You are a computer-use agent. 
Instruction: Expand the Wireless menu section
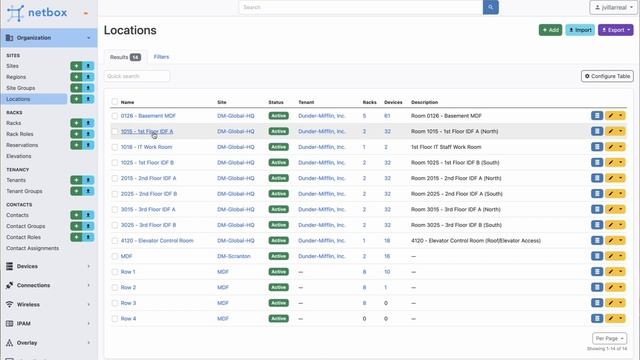tap(49, 304)
